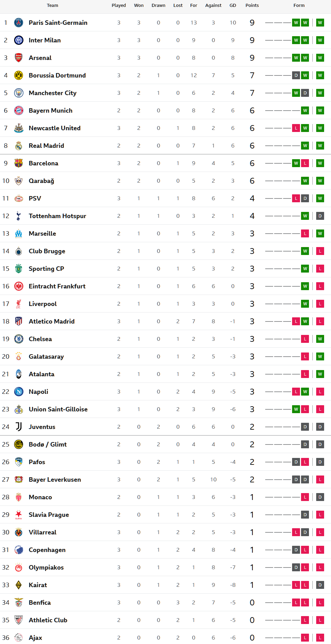Click the Paris Saint-Germain club crest
The image size is (331, 644).
[x=19, y=23]
